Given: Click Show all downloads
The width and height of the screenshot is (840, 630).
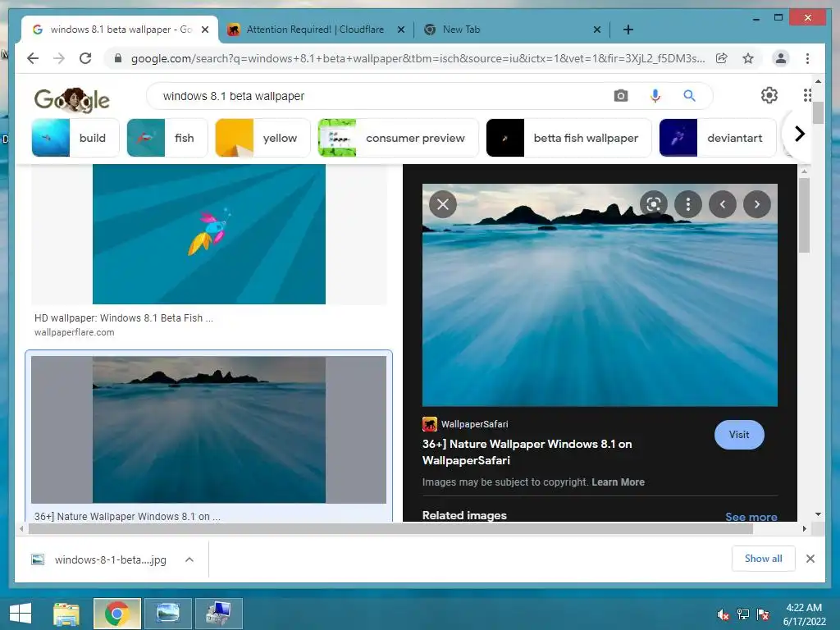Looking at the screenshot, I should [x=764, y=559].
